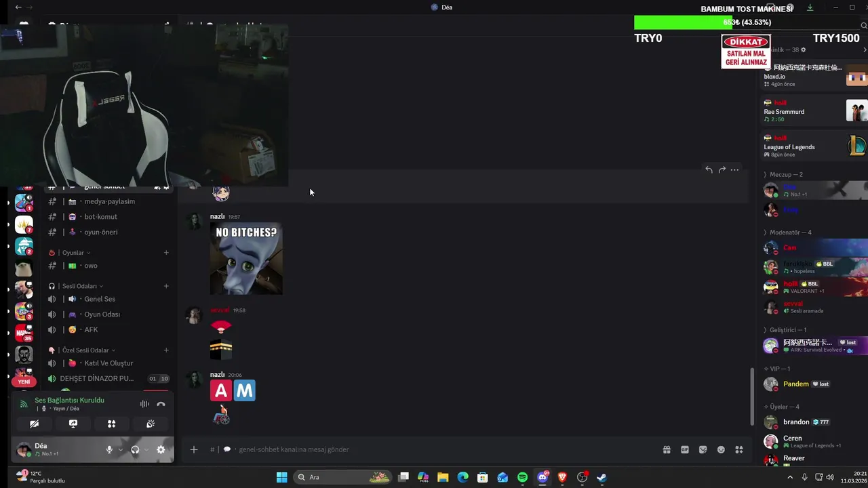The image size is (868, 488).
Task: Open the apps launcher in message bar
Action: (739, 449)
